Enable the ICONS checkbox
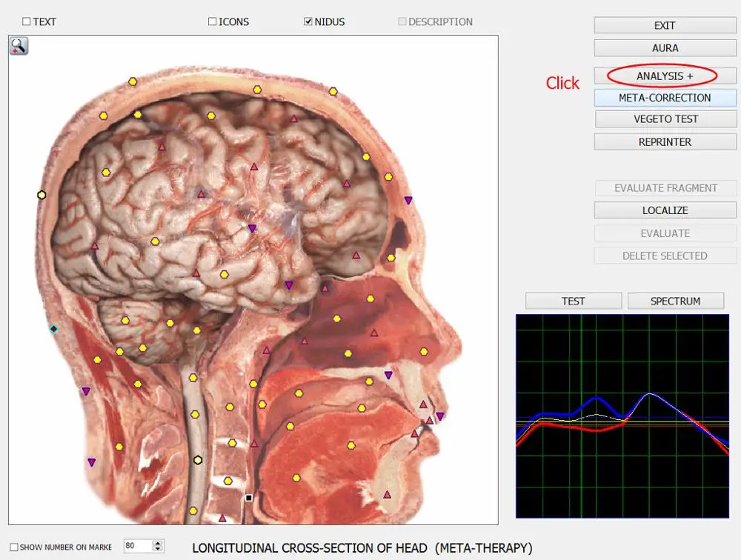741x560 pixels. point(213,22)
